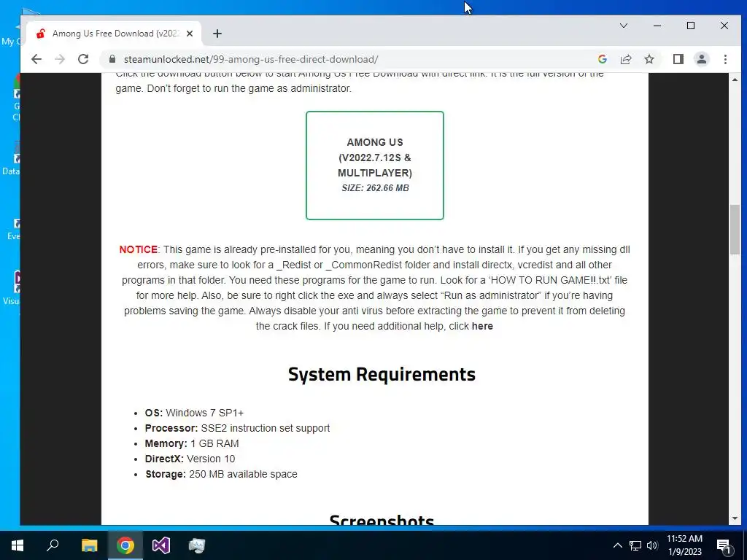747x560 pixels.
Task: Click the volume speaker tray icon
Action: pos(652,545)
